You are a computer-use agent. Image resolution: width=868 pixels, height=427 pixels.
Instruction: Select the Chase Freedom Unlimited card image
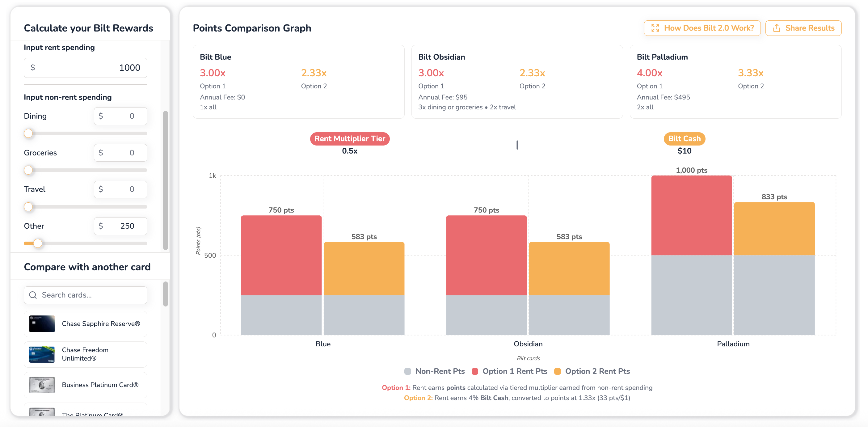tap(42, 354)
